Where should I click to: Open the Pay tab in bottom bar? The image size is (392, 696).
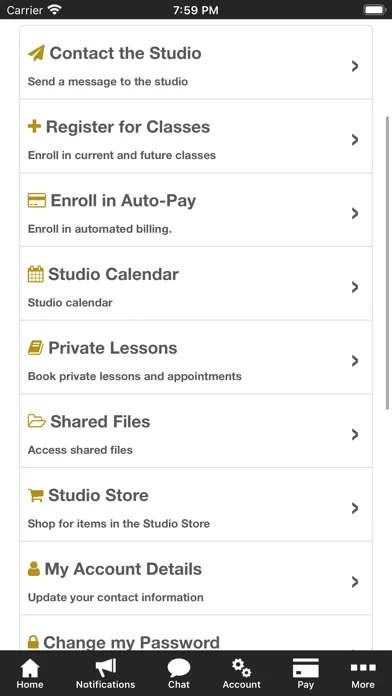305,674
